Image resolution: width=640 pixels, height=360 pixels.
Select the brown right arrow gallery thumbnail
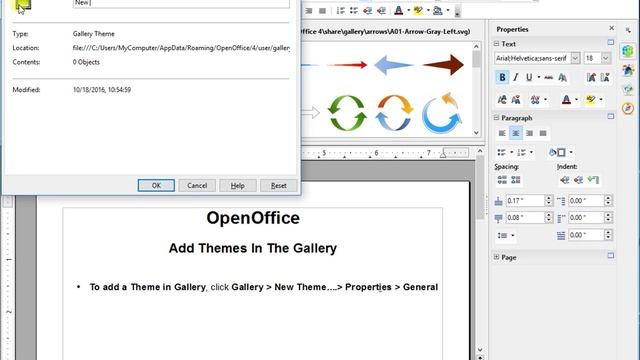tap(443, 64)
